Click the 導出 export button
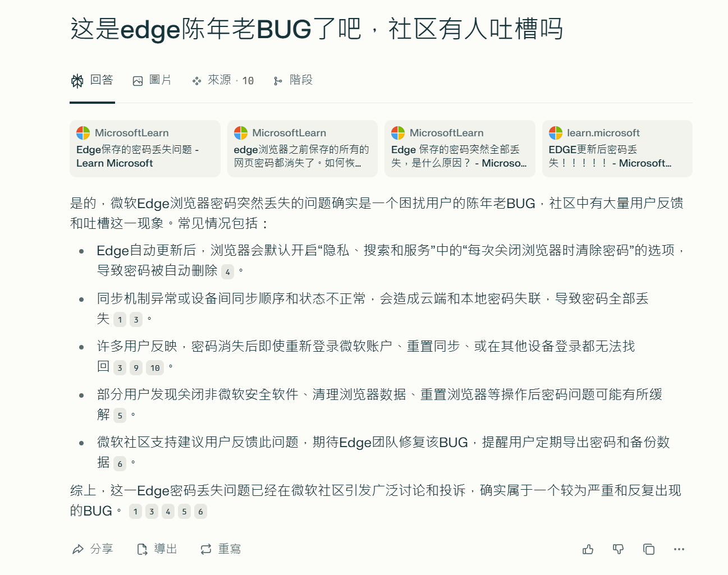Screen dimensions: 728x575 [x=157, y=549]
